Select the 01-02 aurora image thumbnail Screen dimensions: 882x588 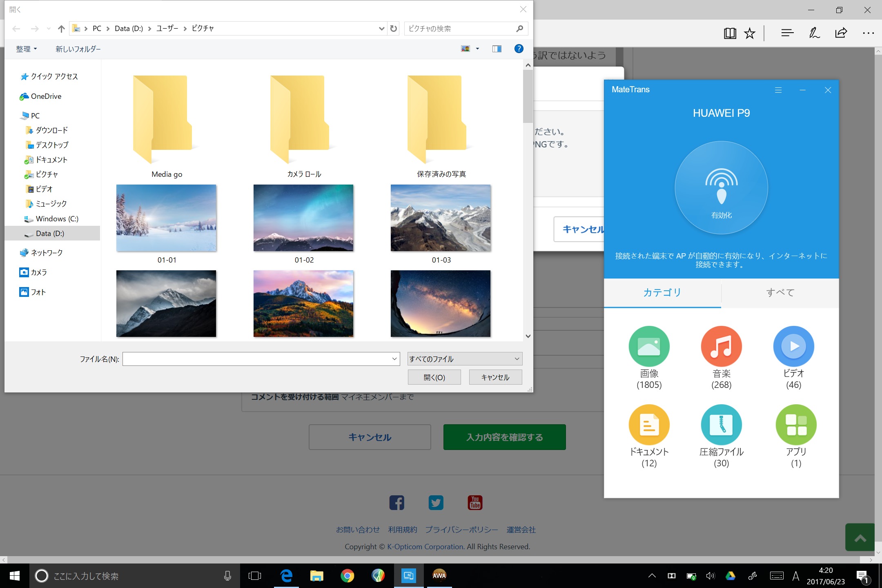point(303,218)
